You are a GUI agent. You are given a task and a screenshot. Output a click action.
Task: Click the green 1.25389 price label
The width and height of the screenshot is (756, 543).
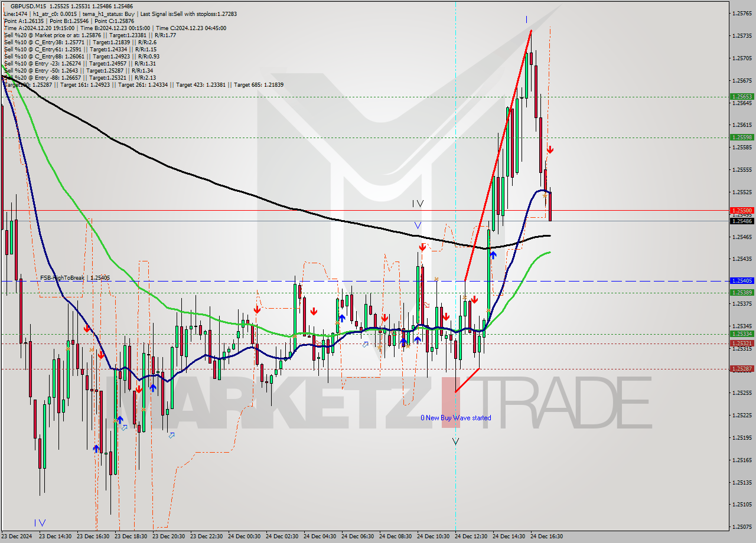(x=742, y=292)
